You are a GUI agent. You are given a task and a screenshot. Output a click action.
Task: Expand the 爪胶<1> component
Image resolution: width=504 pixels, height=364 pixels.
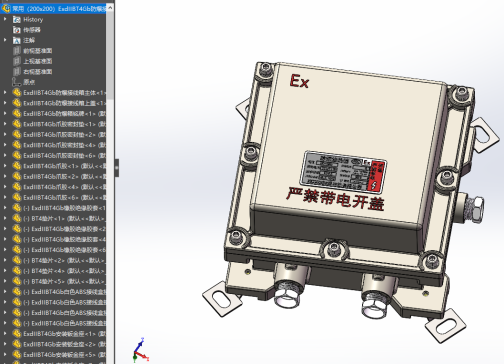tap(5, 166)
